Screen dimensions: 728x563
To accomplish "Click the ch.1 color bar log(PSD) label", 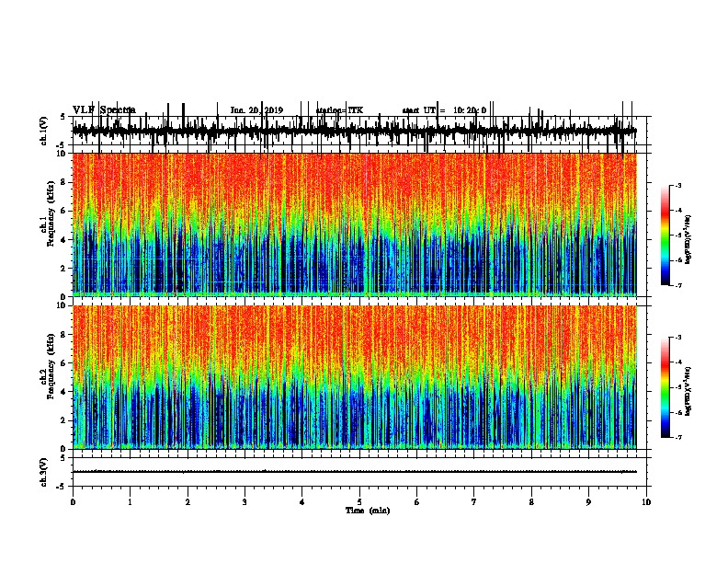I will tap(688, 240).
